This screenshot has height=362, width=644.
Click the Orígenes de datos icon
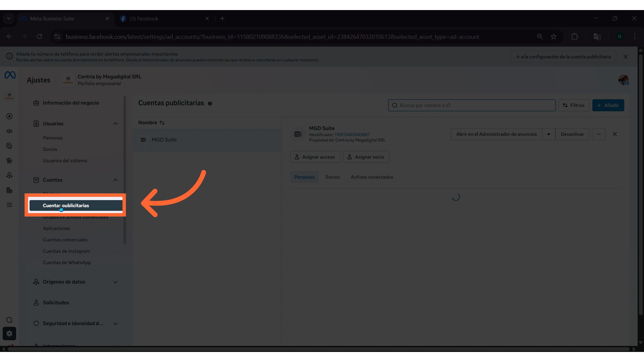(36, 282)
